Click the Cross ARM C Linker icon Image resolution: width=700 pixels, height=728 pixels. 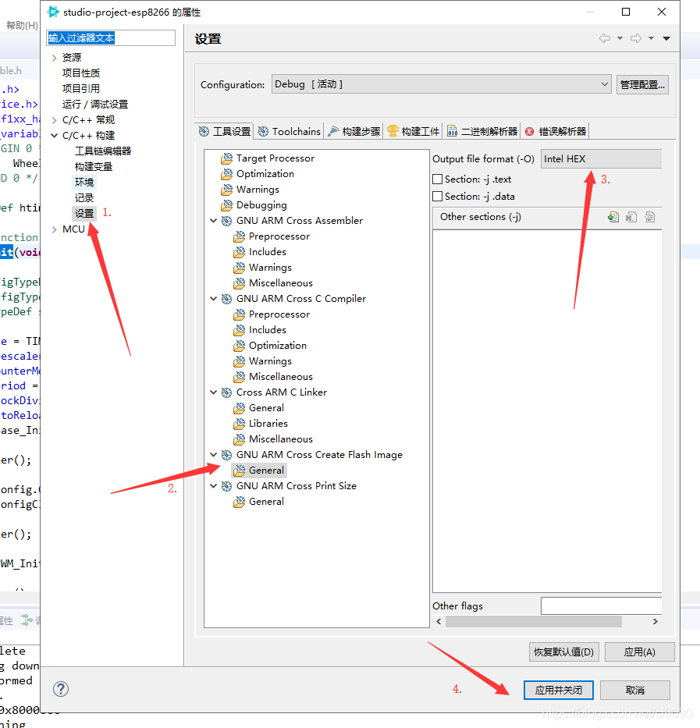tap(226, 392)
